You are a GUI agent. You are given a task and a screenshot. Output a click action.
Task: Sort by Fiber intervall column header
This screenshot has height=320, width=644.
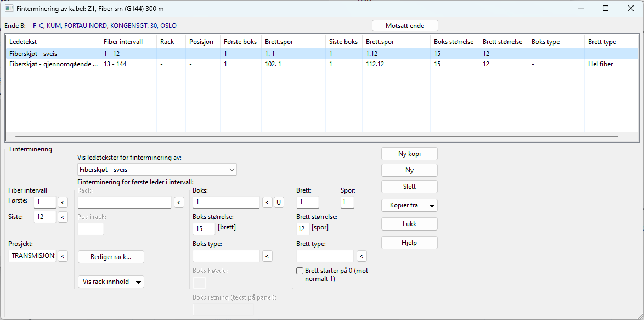[128, 42]
